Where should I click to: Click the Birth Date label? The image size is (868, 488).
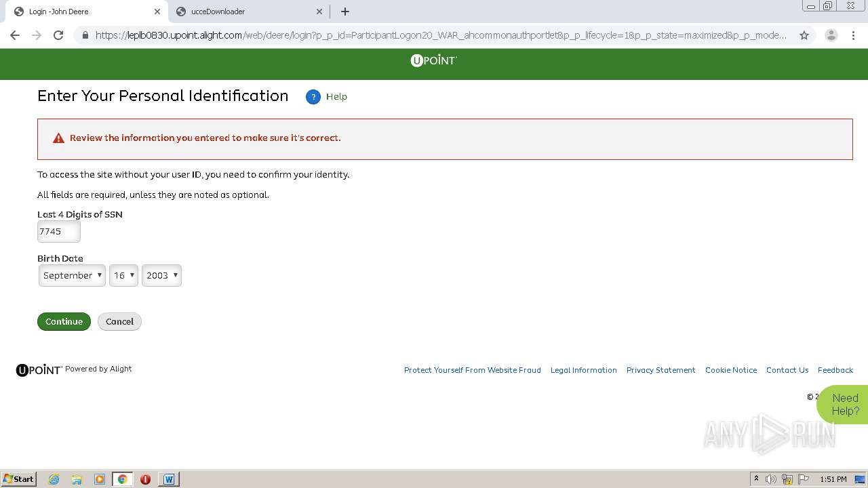[60, 258]
